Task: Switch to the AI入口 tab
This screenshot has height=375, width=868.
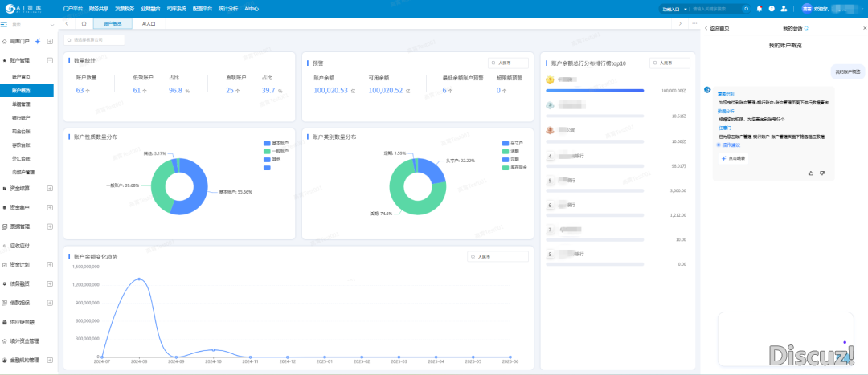Action: (x=149, y=24)
